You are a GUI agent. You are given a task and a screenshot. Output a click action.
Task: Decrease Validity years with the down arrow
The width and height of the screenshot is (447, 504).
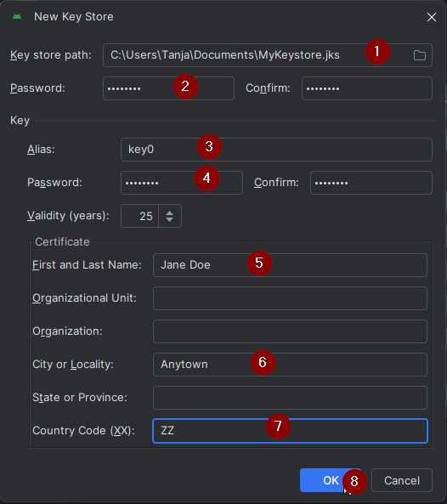point(170,219)
